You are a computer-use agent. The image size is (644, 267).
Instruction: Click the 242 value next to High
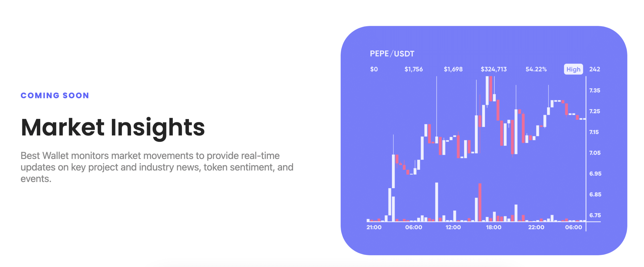pyautogui.click(x=594, y=69)
